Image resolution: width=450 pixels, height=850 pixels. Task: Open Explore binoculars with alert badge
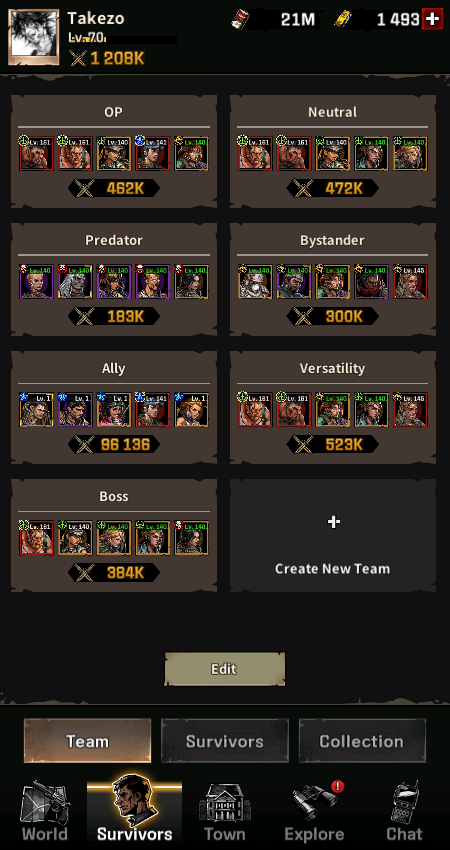[x=315, y=812]
